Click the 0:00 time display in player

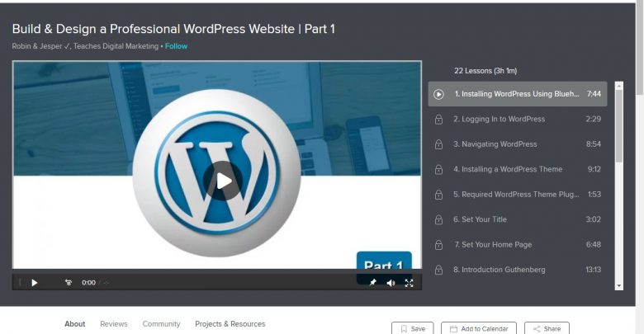[x=88, y=283]
